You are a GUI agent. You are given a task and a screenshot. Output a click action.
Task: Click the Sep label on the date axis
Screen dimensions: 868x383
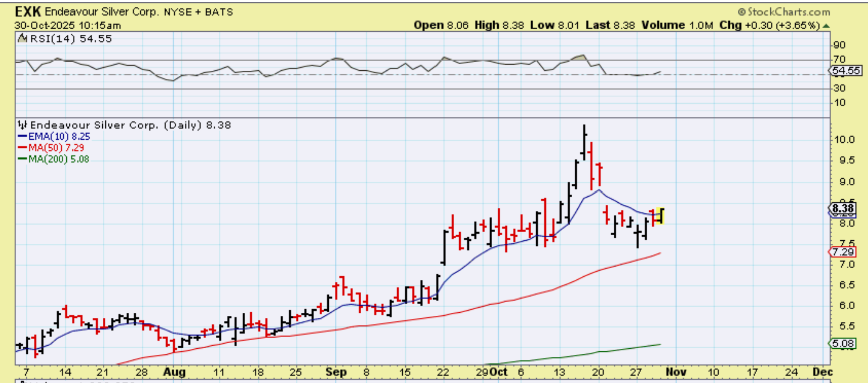336,372
